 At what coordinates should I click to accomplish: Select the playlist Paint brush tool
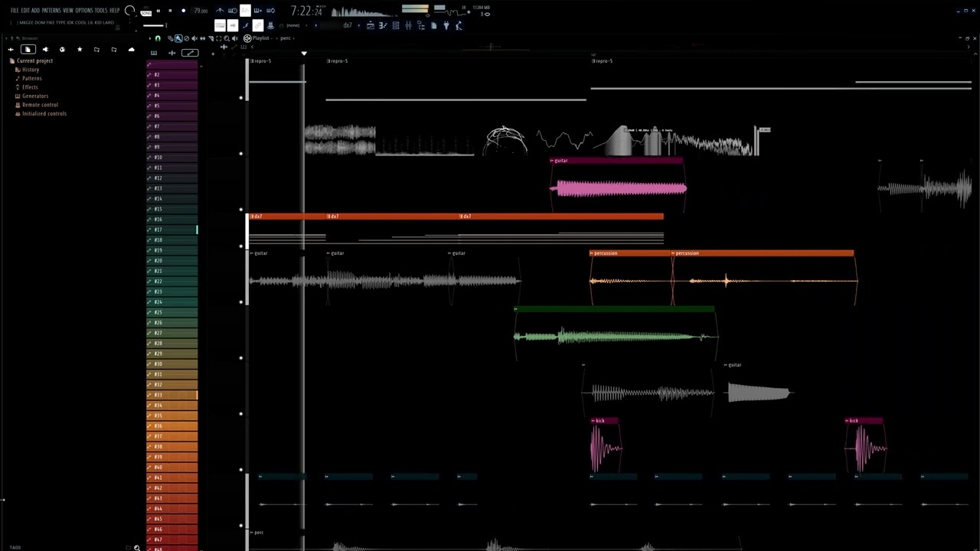coord(178,38)
